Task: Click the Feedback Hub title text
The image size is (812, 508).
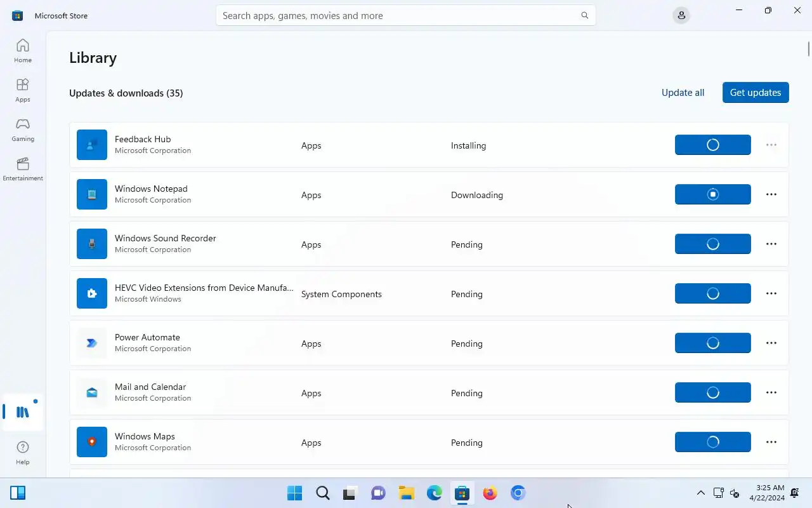Action: tap(143, 139)
